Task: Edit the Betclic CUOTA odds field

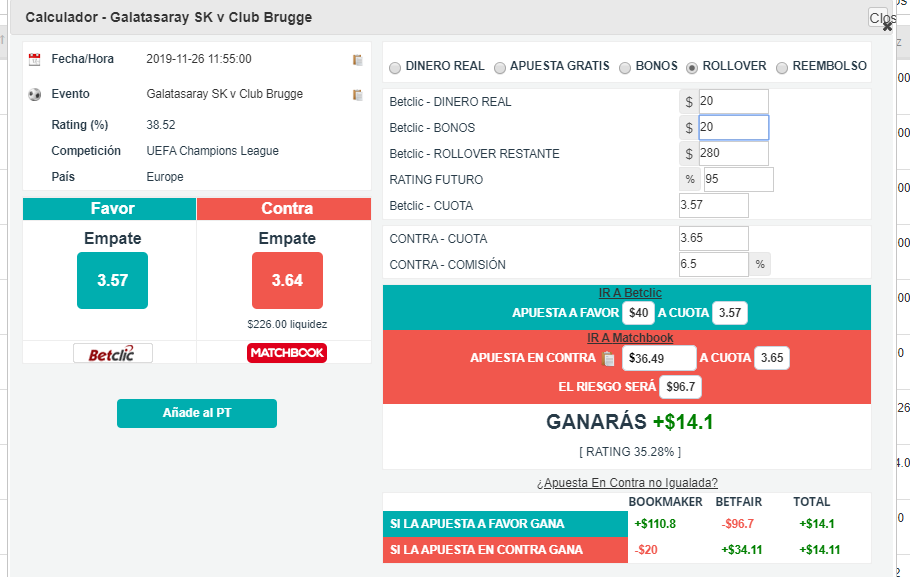Action: point(714,205)
